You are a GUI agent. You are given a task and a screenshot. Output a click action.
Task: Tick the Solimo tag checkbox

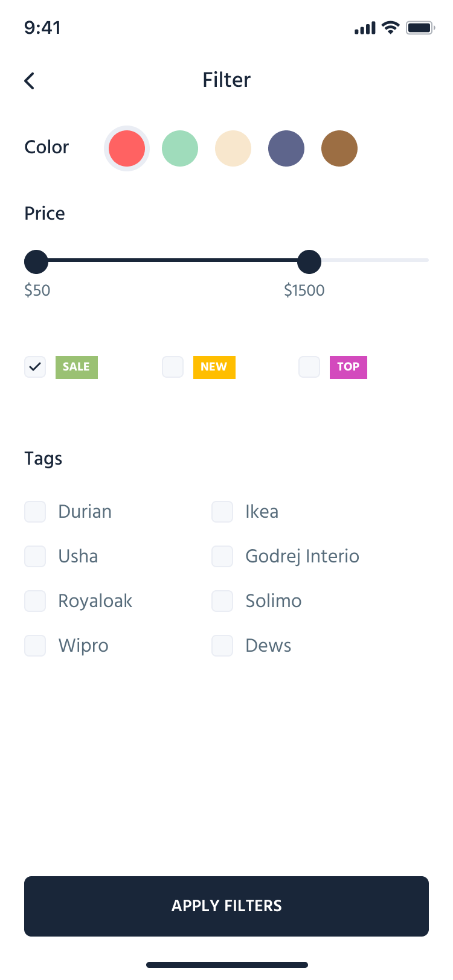[x=222, y=601]
